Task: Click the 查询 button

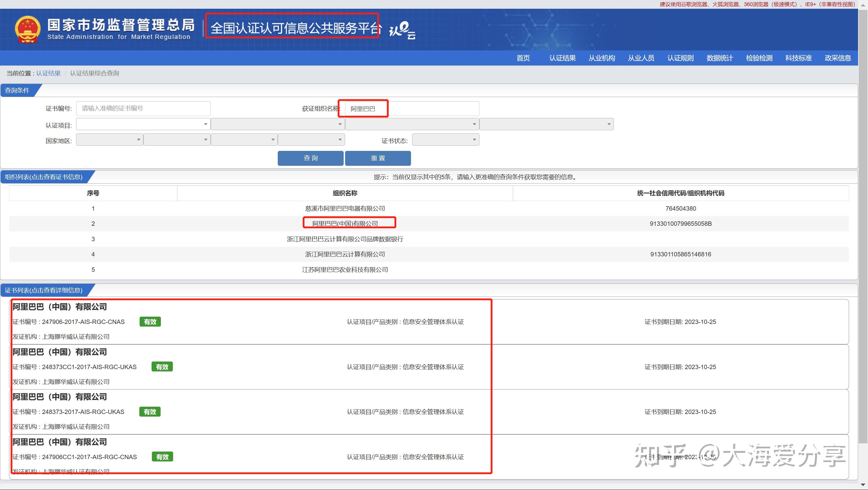Action: click(310, 157)
